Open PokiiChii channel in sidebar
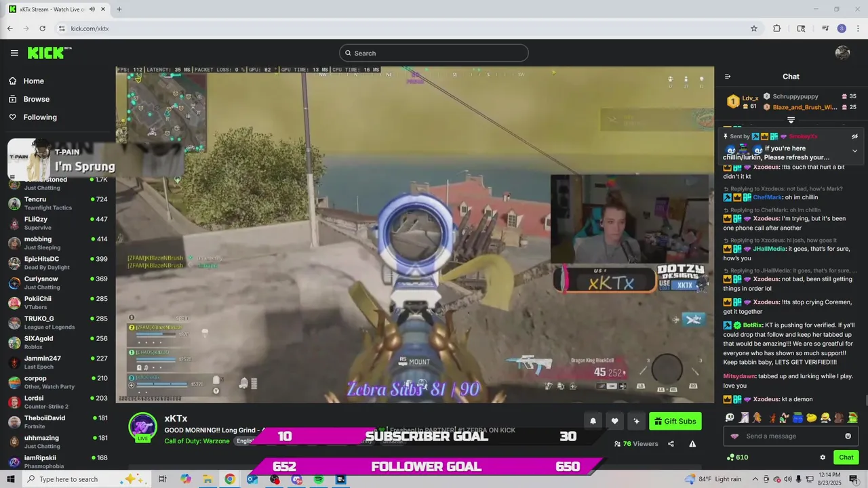The image size is (868, 488). (58, 302)
